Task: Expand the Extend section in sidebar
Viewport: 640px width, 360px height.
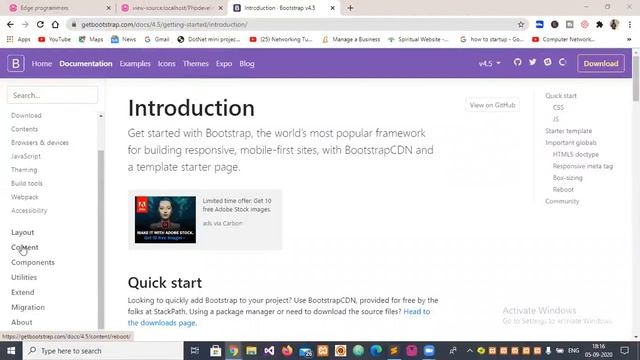Action: (x=23, y=292)
